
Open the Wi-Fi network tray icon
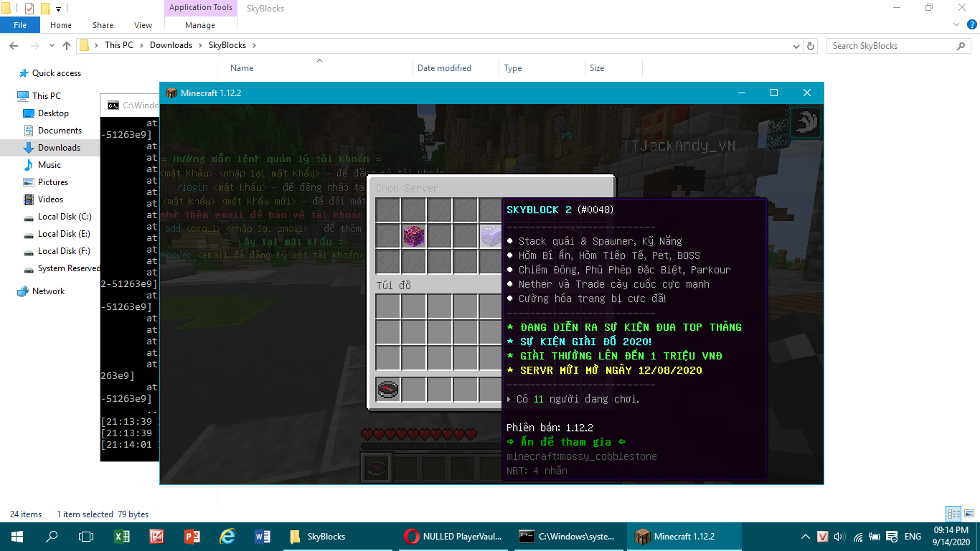[x=857, y=537]
